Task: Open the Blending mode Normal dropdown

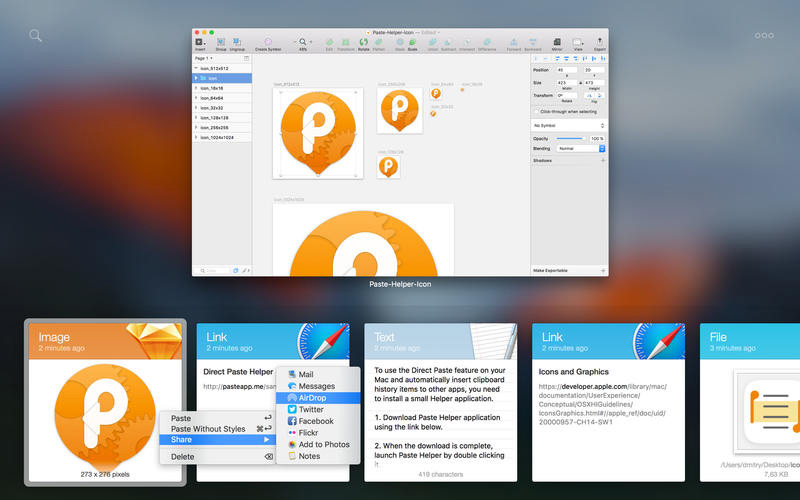Action: click(x=581, y=148)
